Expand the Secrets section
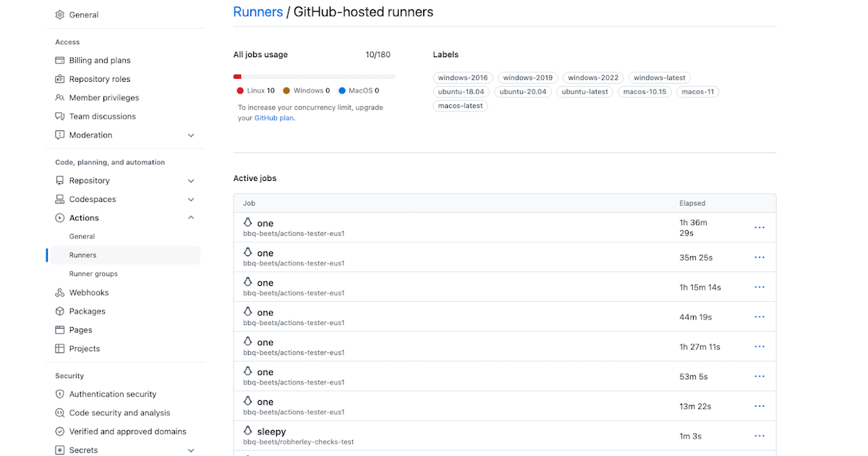 [x=191, y=449]
